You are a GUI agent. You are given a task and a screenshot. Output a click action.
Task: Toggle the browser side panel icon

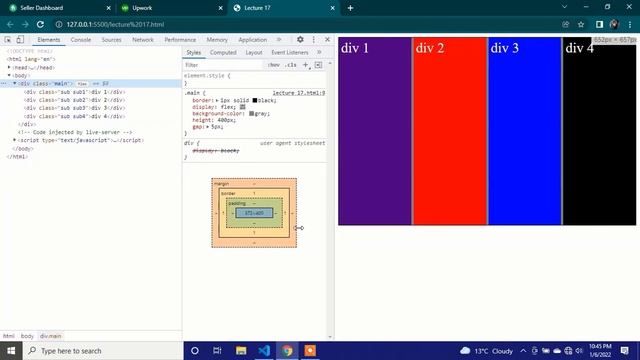(599, 24)
